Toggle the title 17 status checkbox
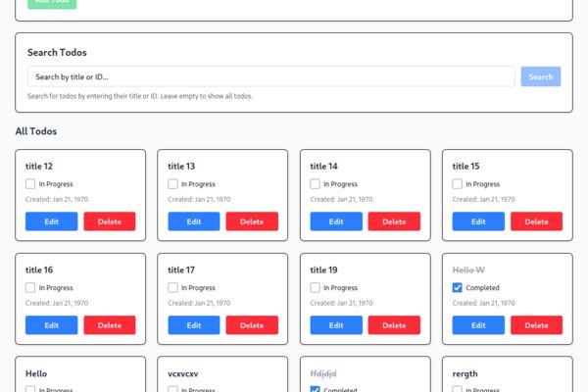Image resolution: width=588 pixels, height=392 pixels. pos(172,288)
